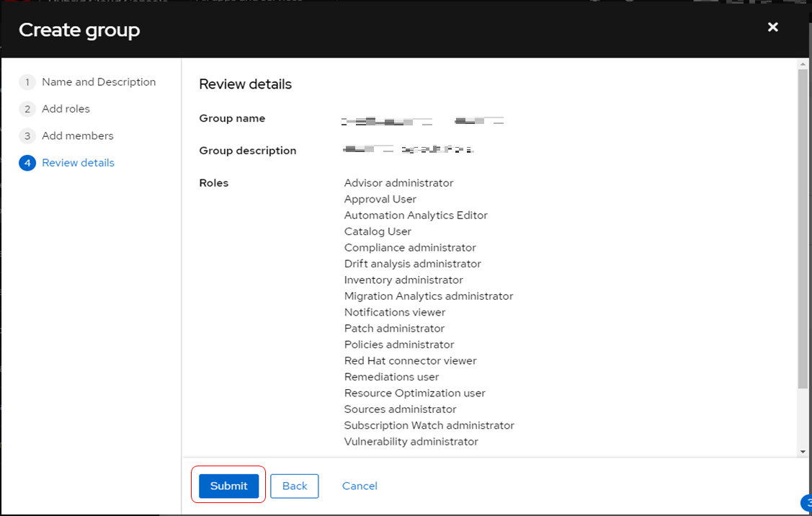Screen dimensions: 812x516
Task: Select Migration Analytics administrator role text
Action: pos(429,295)
